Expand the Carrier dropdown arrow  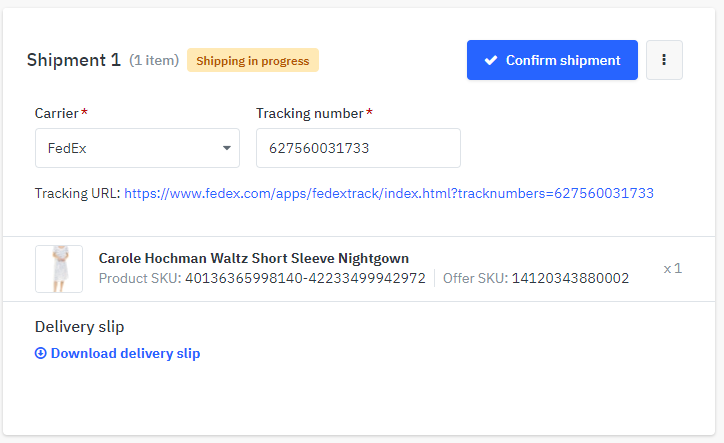pyautogui.click(x=226, y=148)
